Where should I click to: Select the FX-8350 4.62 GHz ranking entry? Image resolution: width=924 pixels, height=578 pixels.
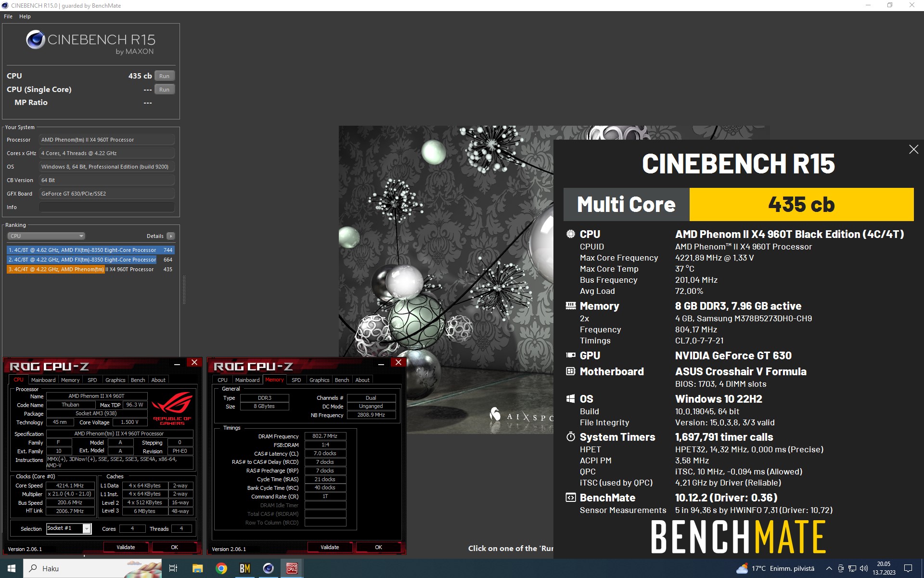coord(90,250)
